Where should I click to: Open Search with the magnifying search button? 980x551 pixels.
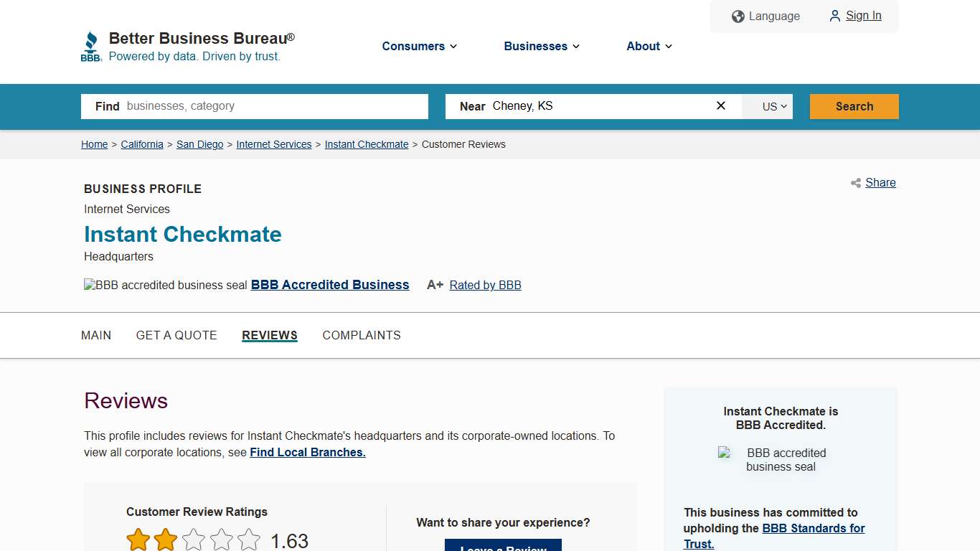(x=854, y=105)
